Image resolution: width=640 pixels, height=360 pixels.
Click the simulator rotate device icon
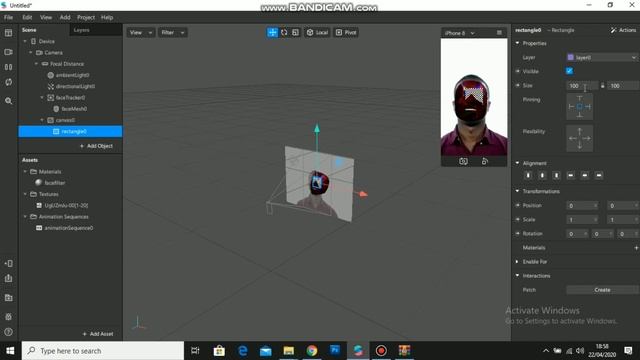point(485,161)
